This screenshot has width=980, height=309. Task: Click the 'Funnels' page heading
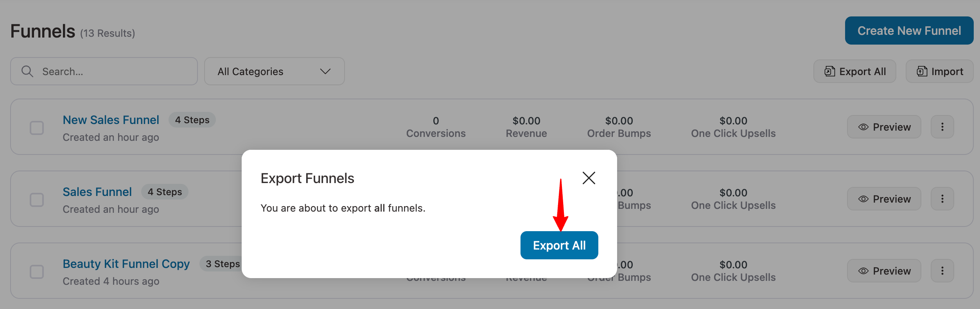tap(43, 31)
